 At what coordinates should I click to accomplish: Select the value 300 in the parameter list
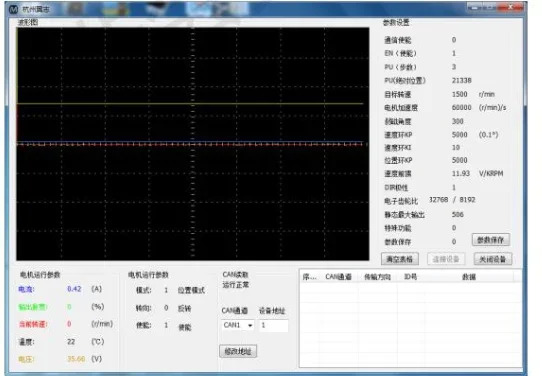pos(458,121)
